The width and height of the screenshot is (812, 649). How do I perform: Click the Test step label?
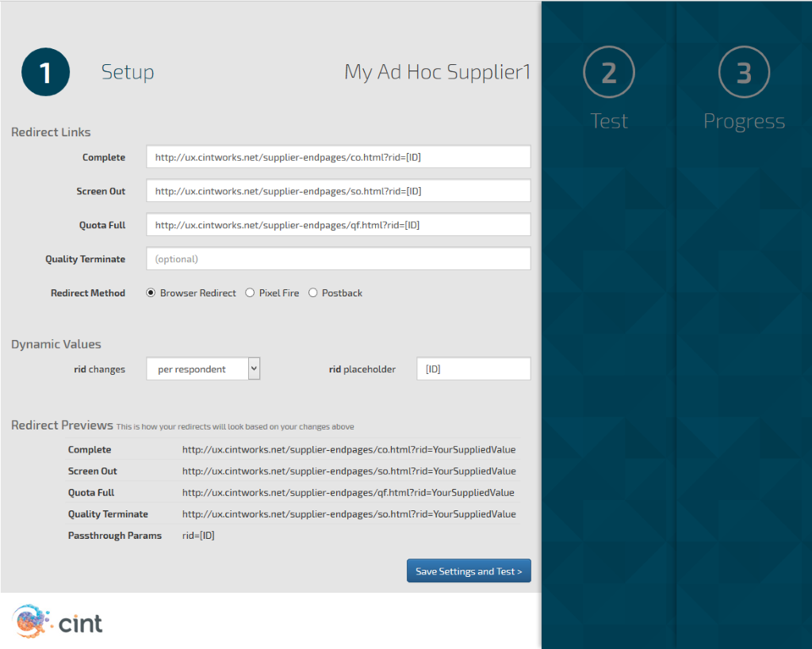[x=609, y=121]
